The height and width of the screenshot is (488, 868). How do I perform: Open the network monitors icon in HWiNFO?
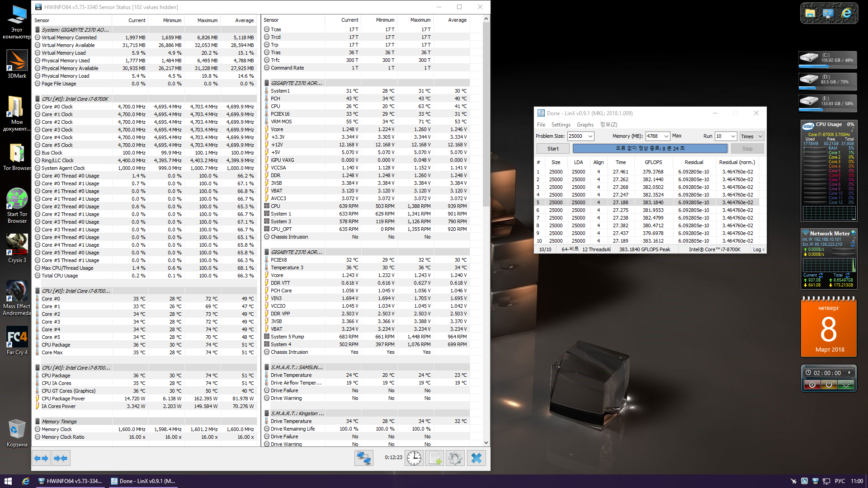(x=364, y=458)
